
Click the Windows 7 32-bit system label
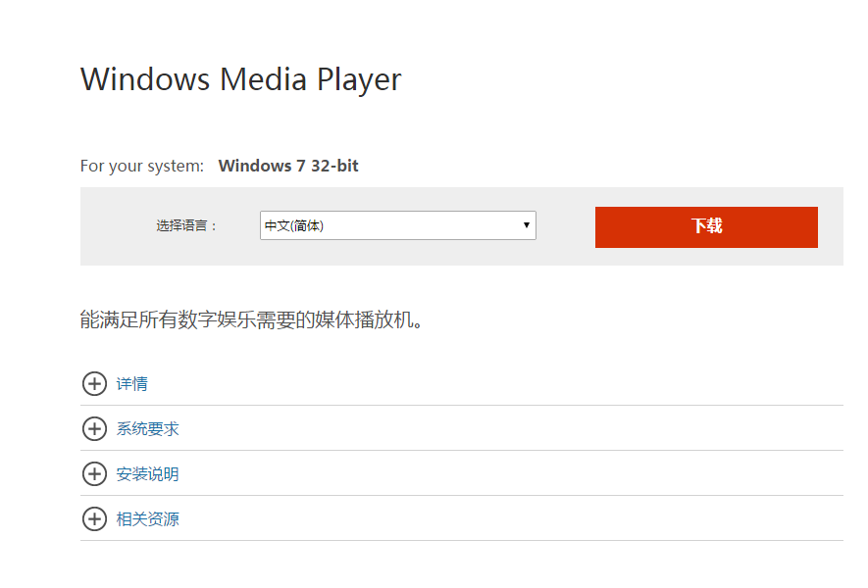point(287,165)
